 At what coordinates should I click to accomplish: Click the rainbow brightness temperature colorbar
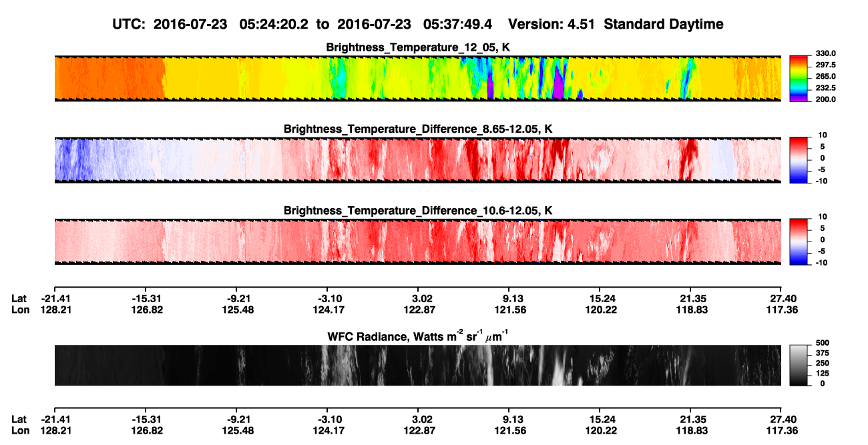pyautogui.click(x=799, y=78)
